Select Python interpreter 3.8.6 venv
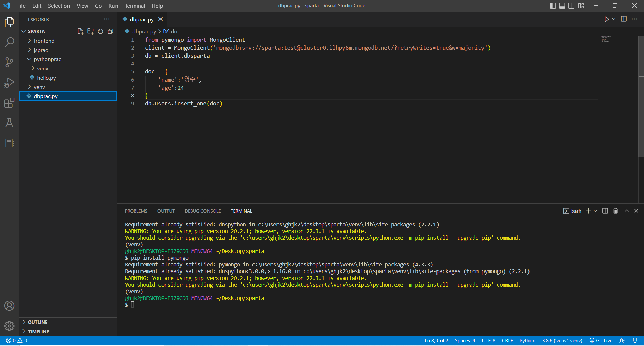This screenshot has height=346, width=644. point(562,340)
